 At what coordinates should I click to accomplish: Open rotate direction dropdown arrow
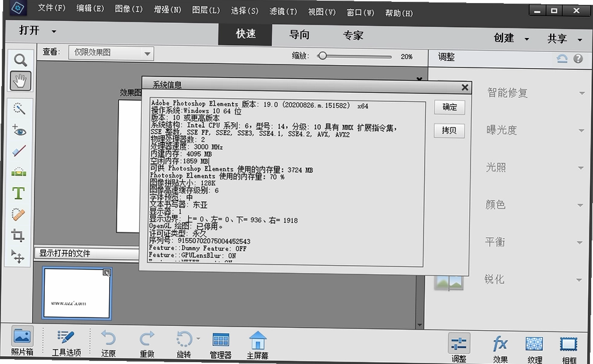(x=198, y=339)
